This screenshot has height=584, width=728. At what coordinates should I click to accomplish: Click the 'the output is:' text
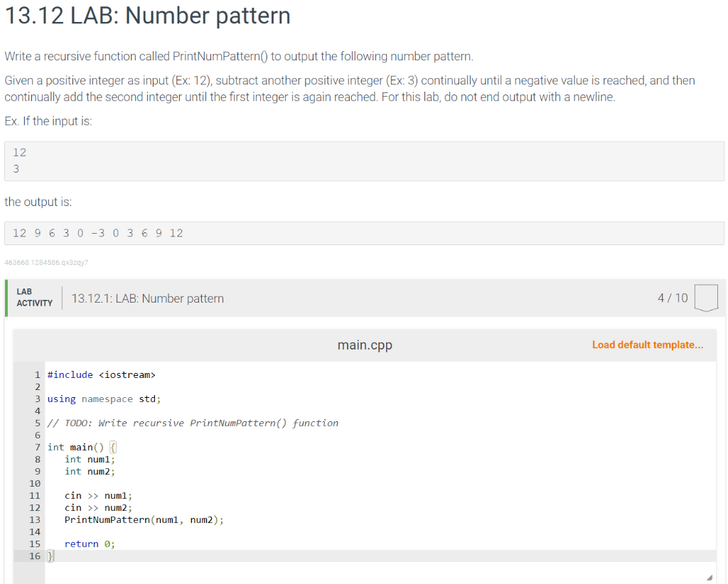point(38,202)
